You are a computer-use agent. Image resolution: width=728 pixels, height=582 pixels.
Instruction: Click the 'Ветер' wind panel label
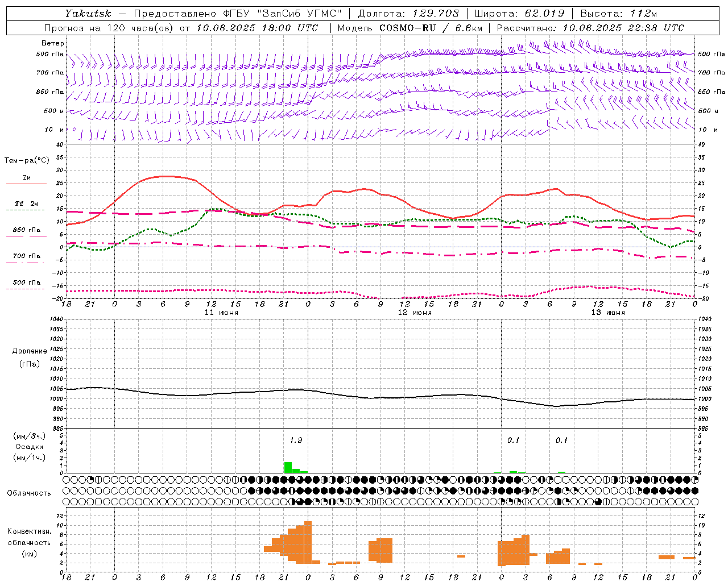click(x=53, y=43)
